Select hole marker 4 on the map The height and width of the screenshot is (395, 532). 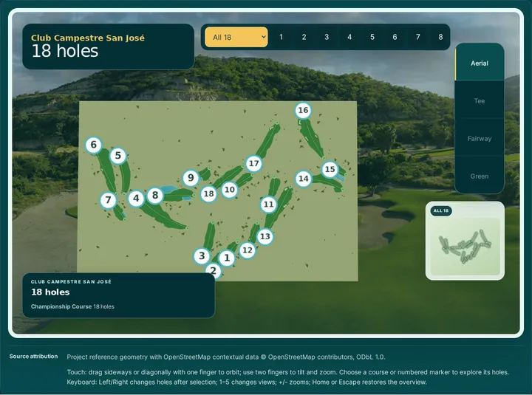pyautogui.click(x=136, y=198)
